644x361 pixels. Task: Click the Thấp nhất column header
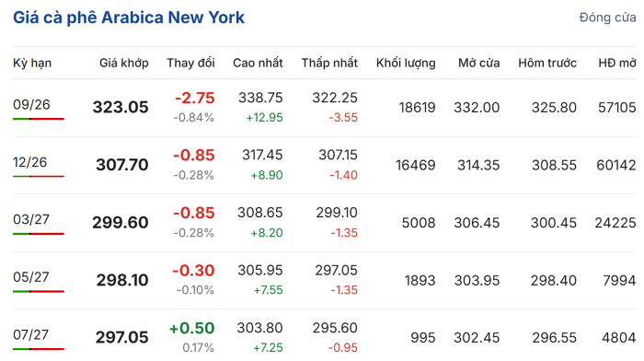(329, 63)
